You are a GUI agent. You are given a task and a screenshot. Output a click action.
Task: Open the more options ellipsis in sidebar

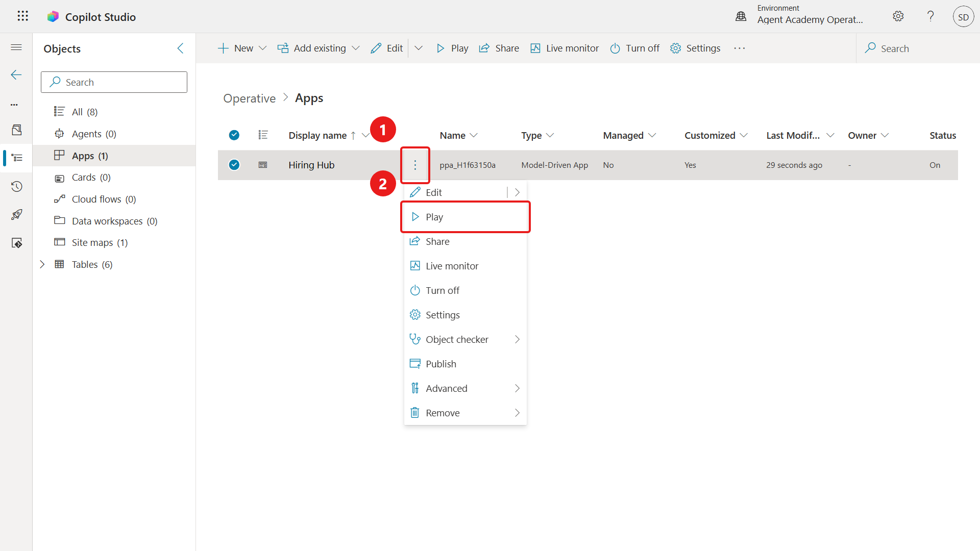coord(14,105)
